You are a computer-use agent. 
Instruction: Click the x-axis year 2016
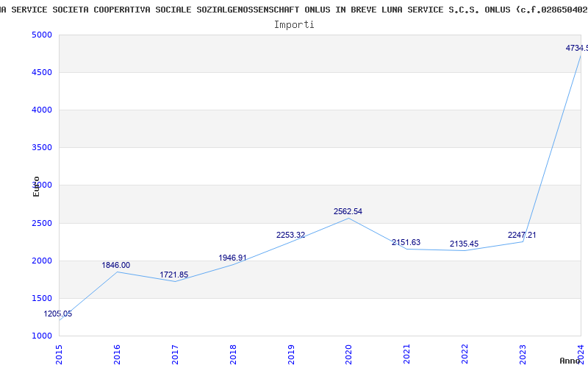pos(117,355)
